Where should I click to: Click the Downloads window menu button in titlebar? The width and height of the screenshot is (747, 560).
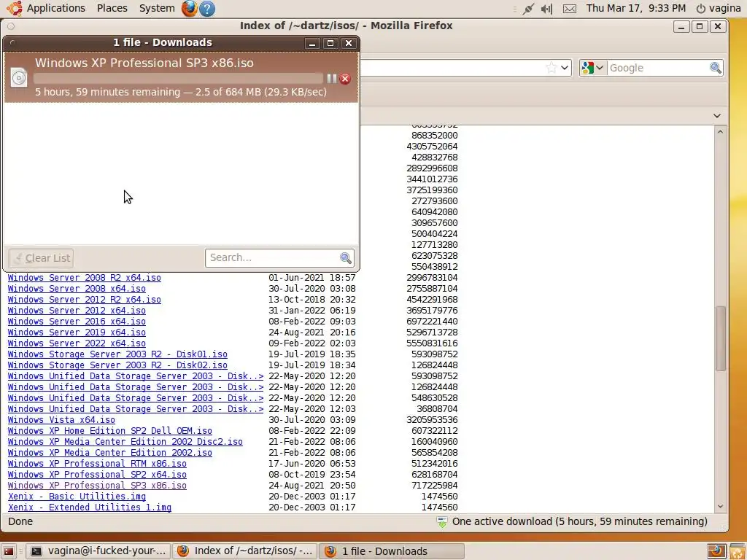point(12,43)
